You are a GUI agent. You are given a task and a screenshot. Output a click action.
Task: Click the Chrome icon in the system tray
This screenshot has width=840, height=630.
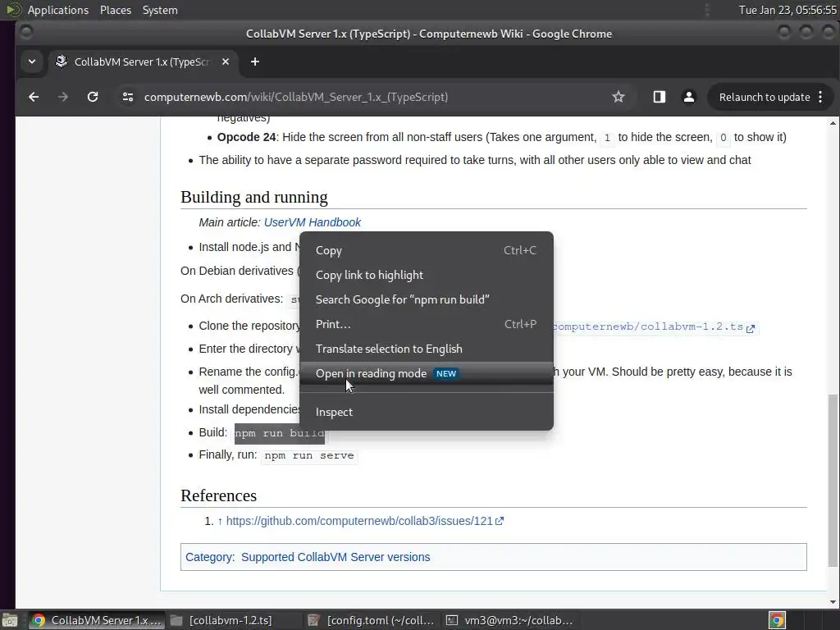click(777, 620)
